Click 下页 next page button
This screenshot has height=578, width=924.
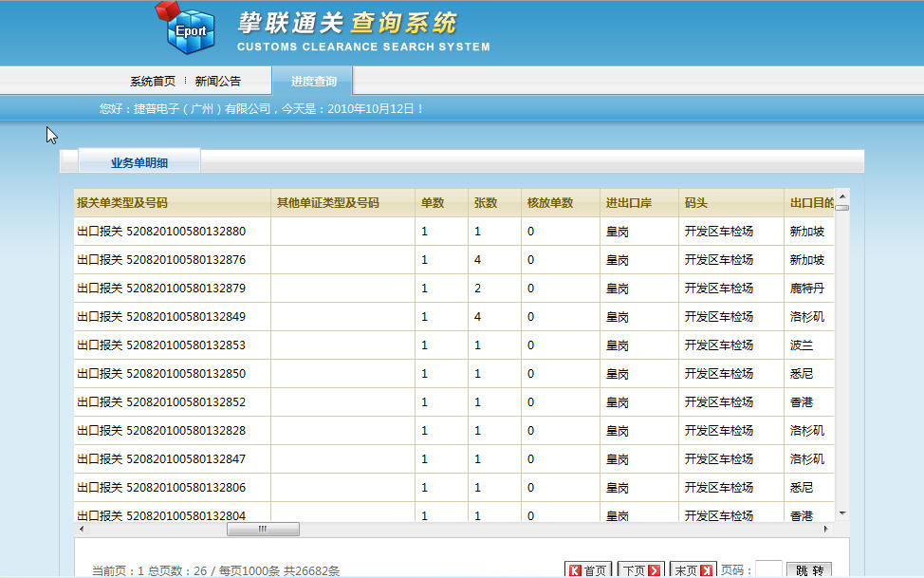pos(640,570)
